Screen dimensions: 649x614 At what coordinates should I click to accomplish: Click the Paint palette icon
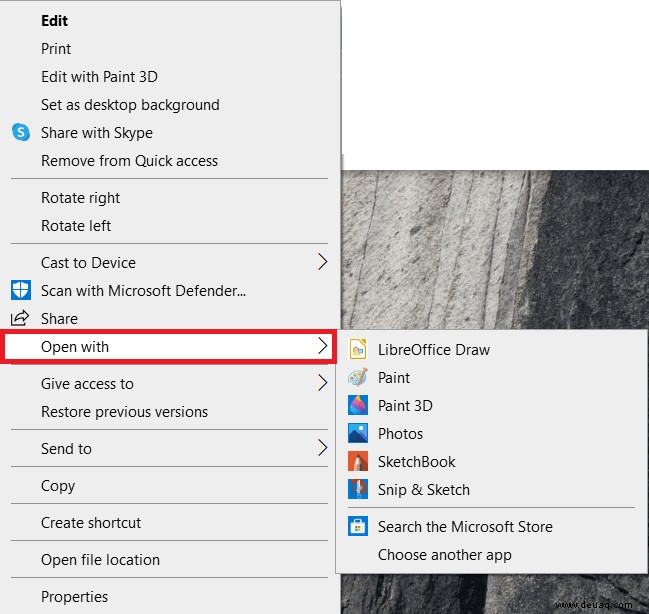click(358, 377)
